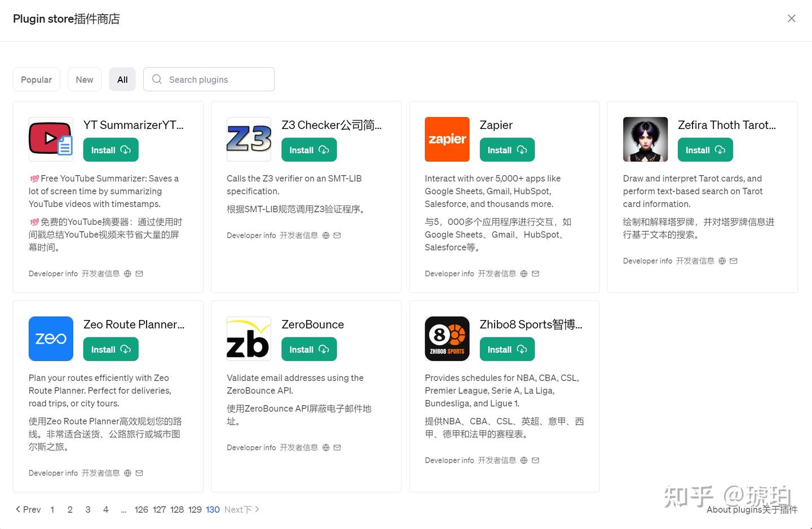Screen dimensions: 812x529
Task: Install the ZeroBounce plugin
Action: click(309, 349)
